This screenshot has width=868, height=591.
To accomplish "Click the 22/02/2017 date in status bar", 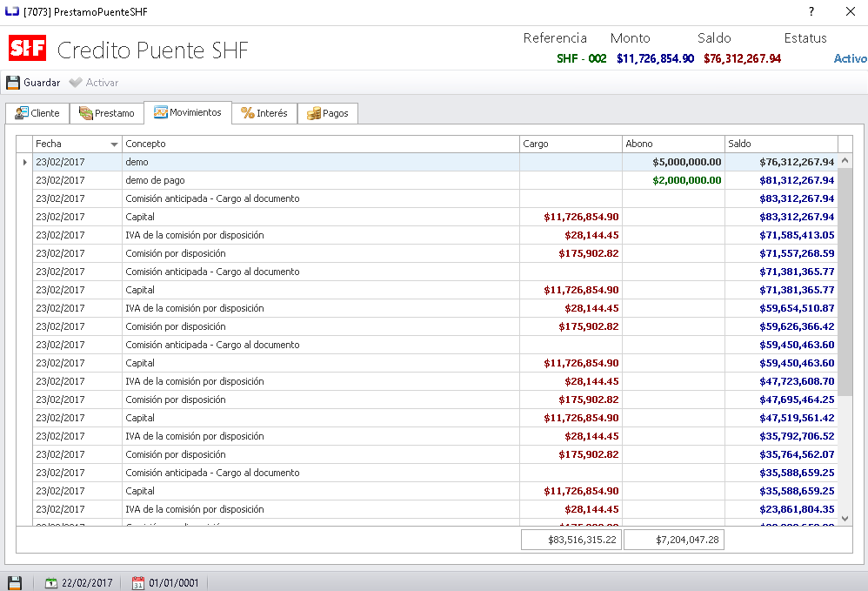I will (87, 582).
